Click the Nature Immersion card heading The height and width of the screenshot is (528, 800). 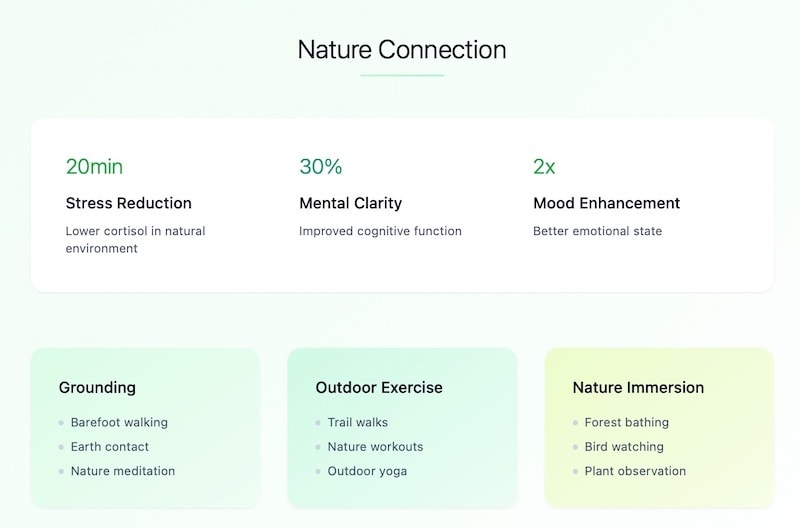pyautogui.click(x=638, y=387)
